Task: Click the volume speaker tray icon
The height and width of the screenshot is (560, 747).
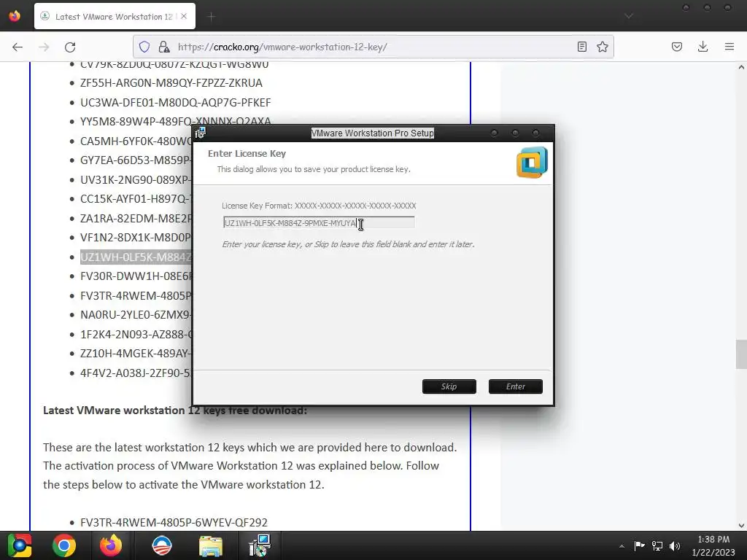Action: (x=675, y=545)
